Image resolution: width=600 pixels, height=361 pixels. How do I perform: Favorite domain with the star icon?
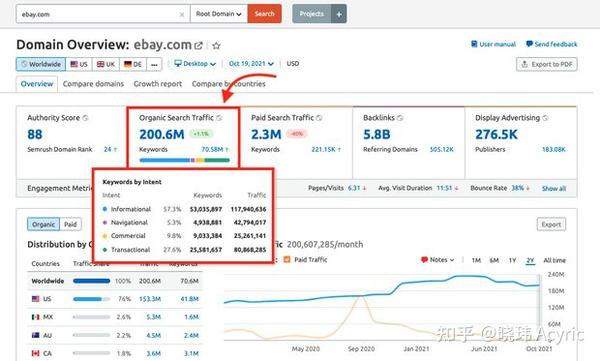pyautogui.click(x=216, y=46)
